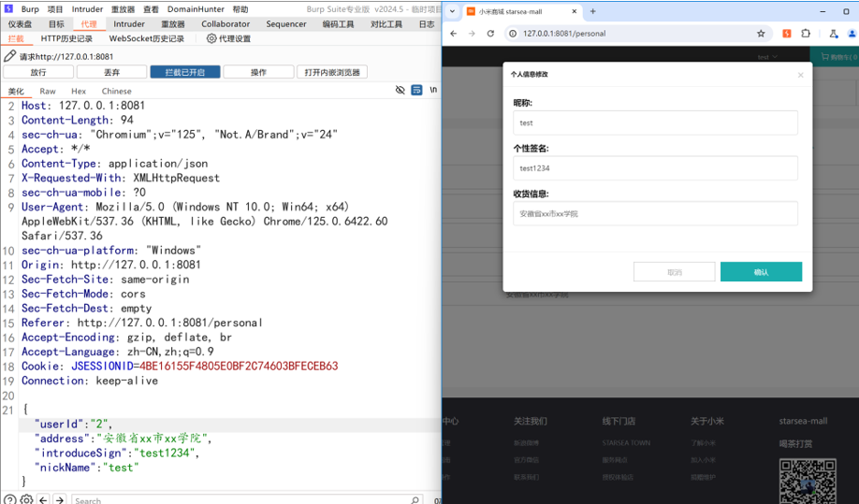The image size is (859, 504).
Task: Click the 放行 forward button
Action: point(38,72)
